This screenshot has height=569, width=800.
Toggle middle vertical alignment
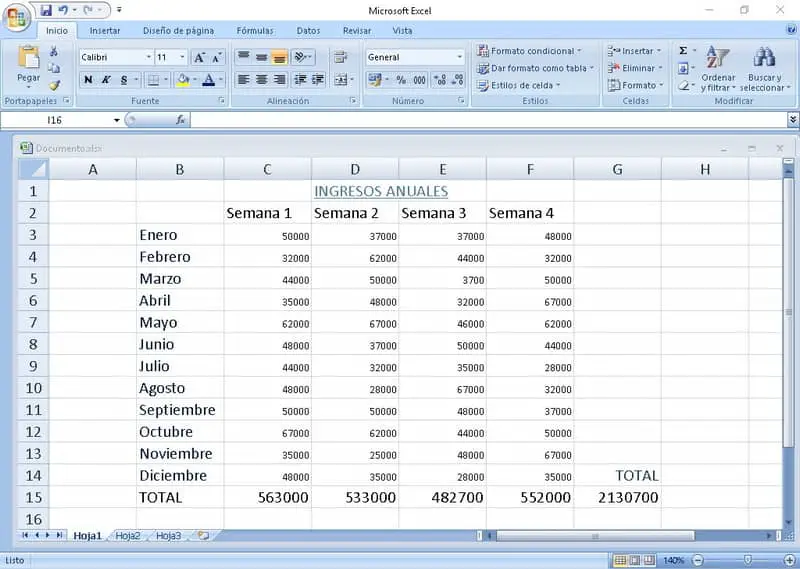[261, 57]
